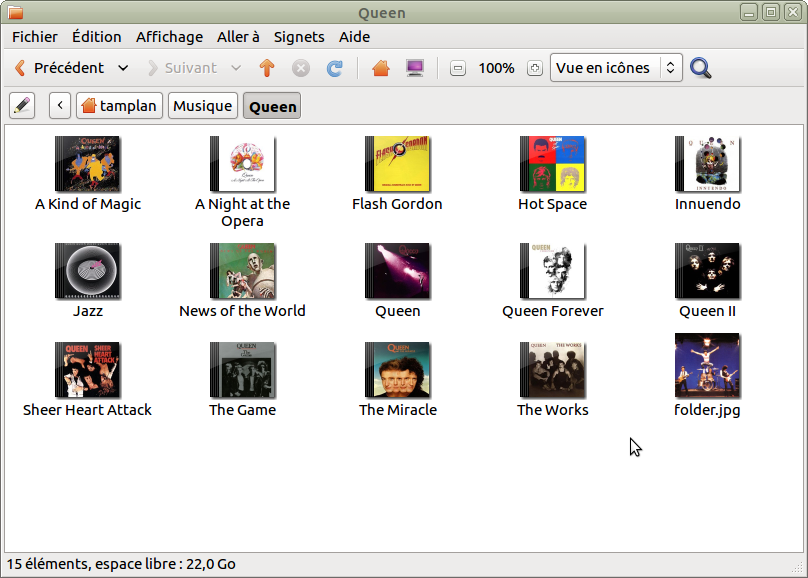
Task: Open the search magnifier tool
Action: coord(701,68)
